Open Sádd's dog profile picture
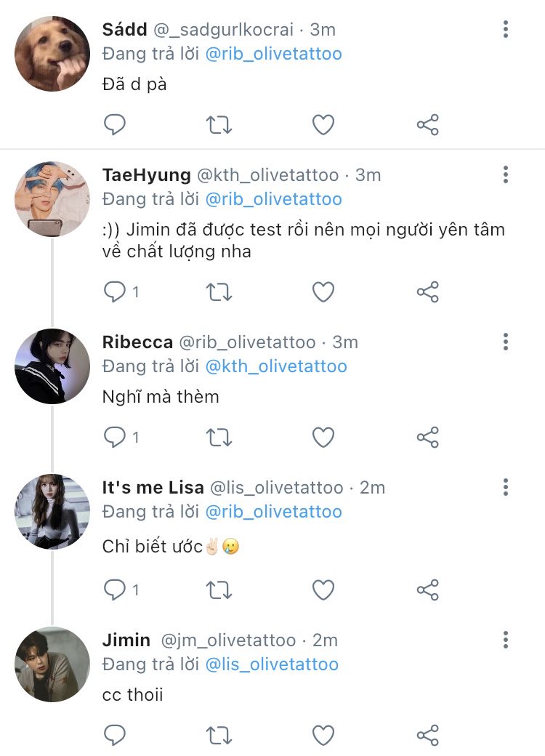Viewport: 545px width, 756px height. pyautogui.click(x=52, y=54)
